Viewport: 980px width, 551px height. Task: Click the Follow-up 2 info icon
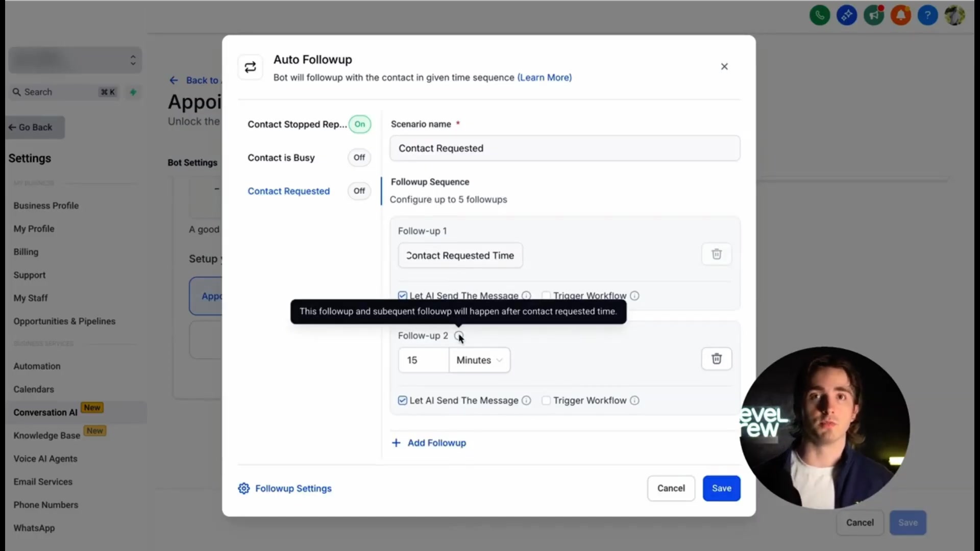pyautogui.click(x=459, y=336)
